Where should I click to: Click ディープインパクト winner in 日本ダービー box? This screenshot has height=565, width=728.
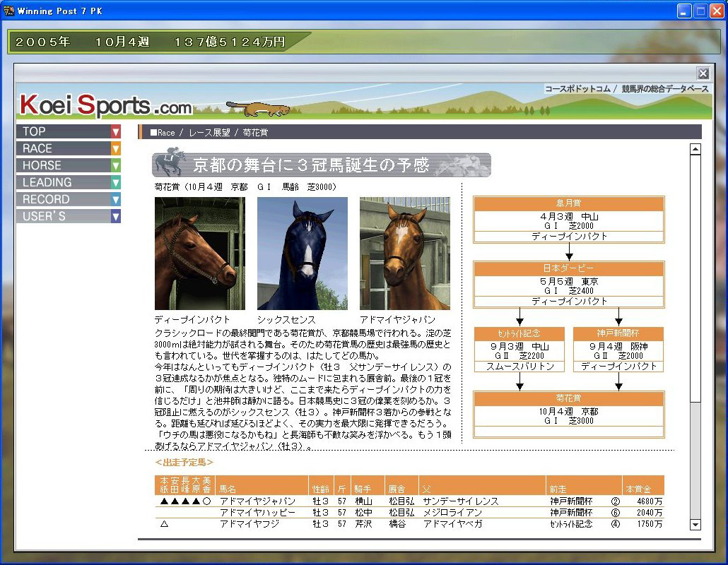click(x=569, y=301)
